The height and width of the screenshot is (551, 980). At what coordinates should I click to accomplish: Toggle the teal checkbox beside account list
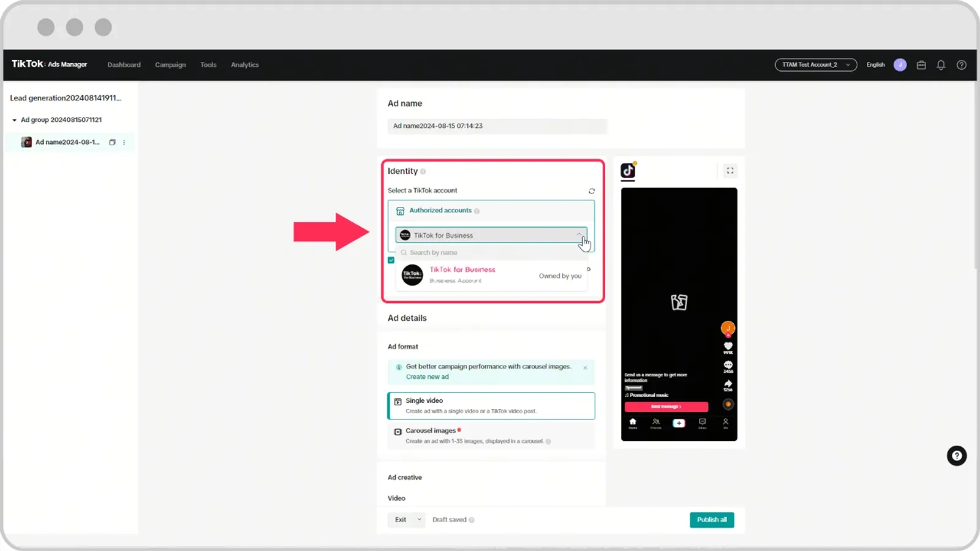click(391, 260)
